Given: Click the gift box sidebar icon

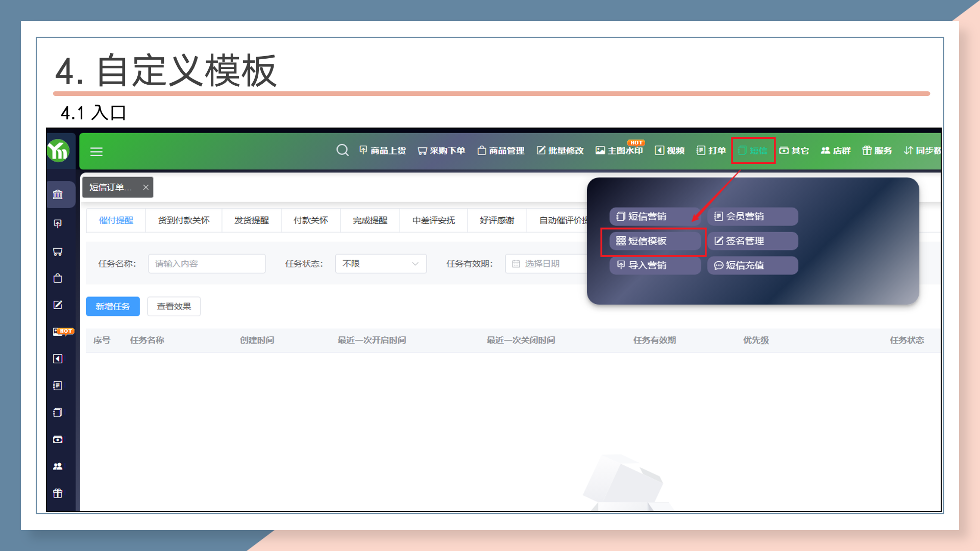Looking at the screenshot, I should [x=58, y=493].
